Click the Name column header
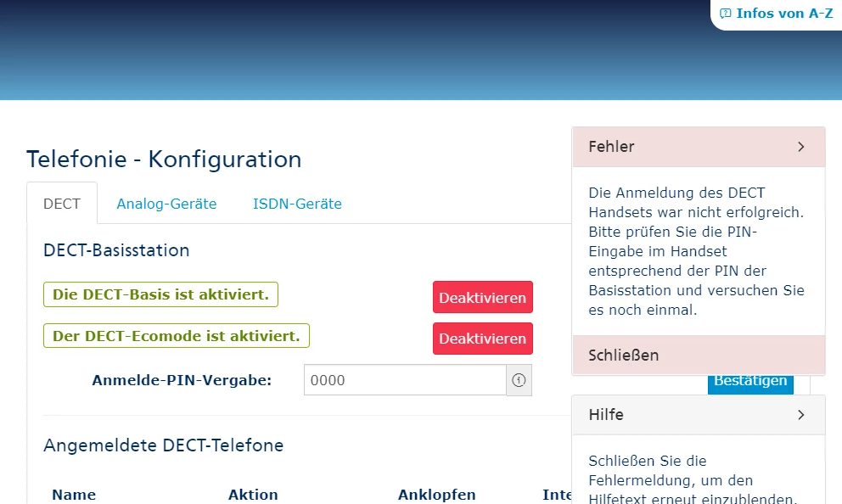Viewport: 842px width, 504px height. (x=74, y=495)
